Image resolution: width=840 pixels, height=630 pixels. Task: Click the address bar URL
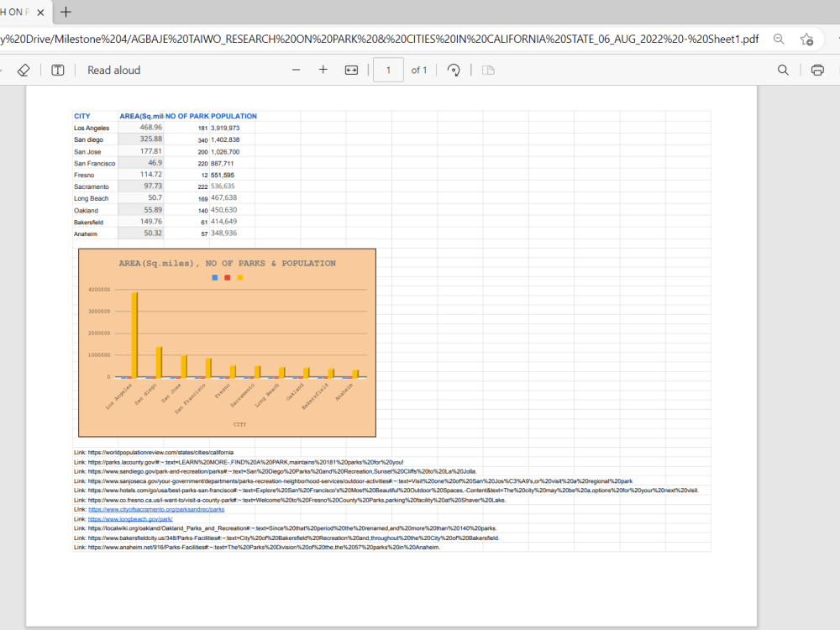pos(380,39)
